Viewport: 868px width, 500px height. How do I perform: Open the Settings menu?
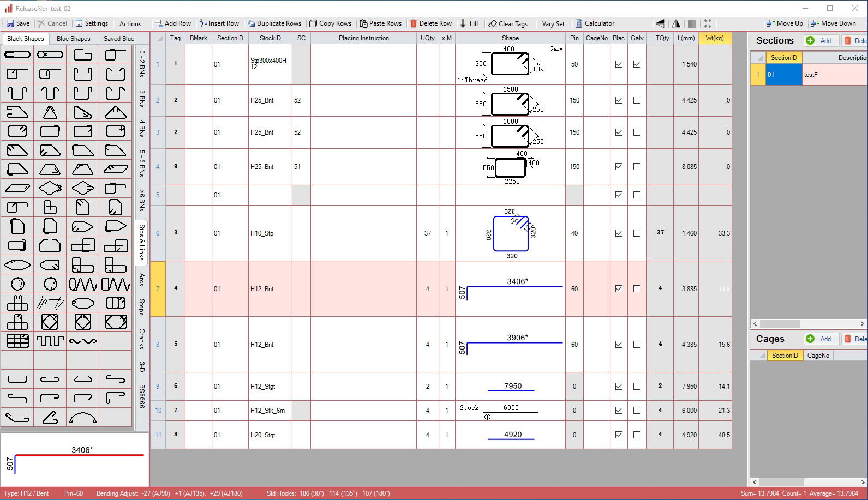tap(91, 23)
